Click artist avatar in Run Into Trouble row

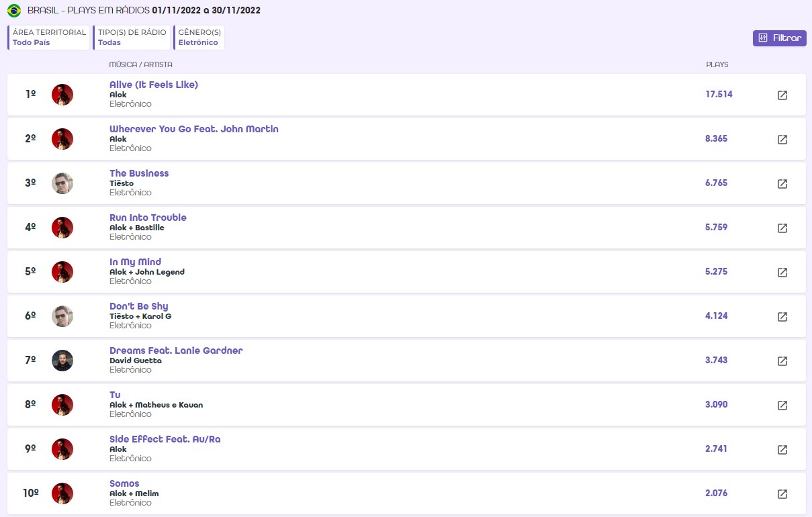tap(62, 228)
